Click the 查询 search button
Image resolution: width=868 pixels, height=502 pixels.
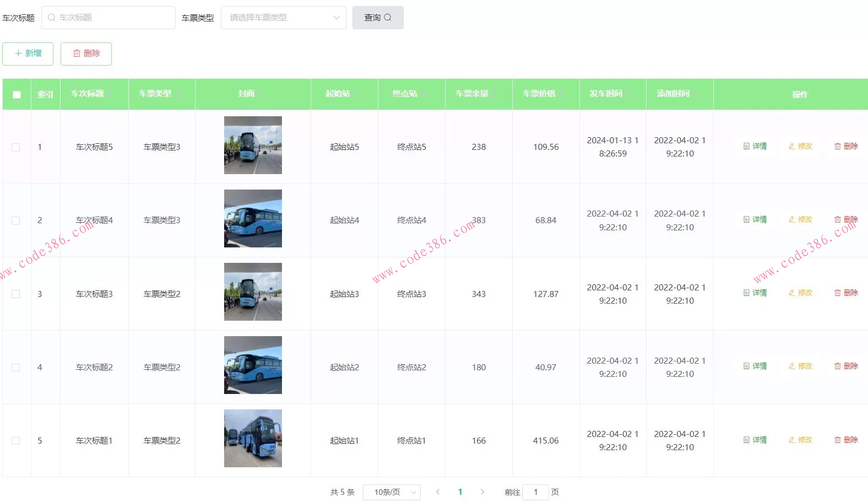coord(378,18)
